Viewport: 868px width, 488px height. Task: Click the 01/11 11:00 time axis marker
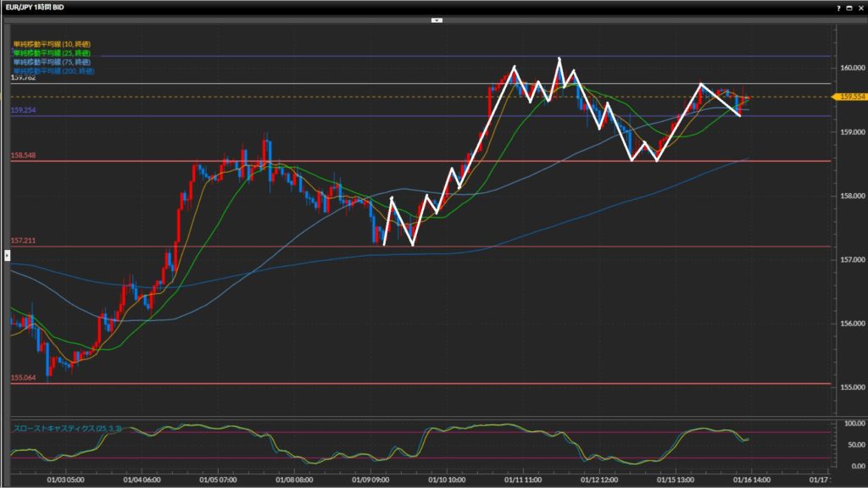525,479
